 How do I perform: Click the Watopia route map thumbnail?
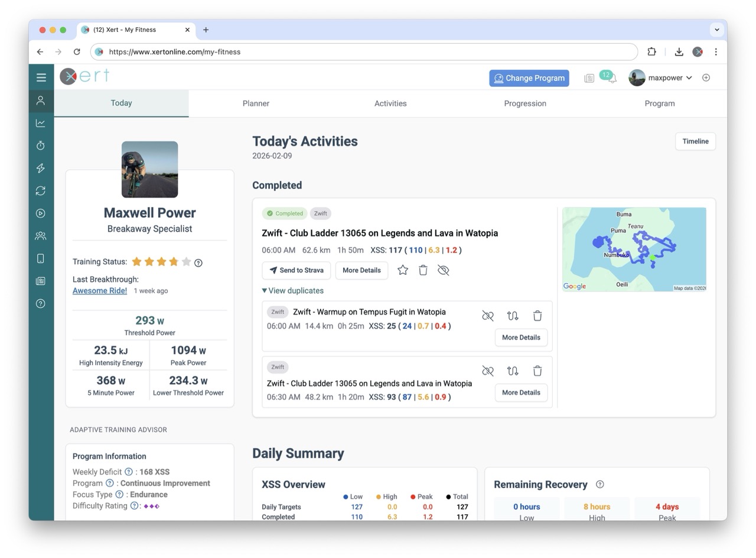point(634,249)
